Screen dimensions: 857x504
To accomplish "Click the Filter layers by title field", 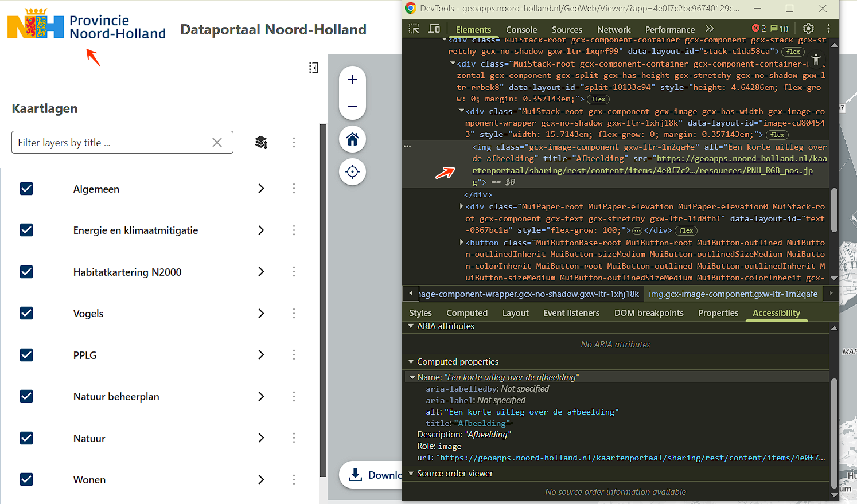I will [112, 143].
